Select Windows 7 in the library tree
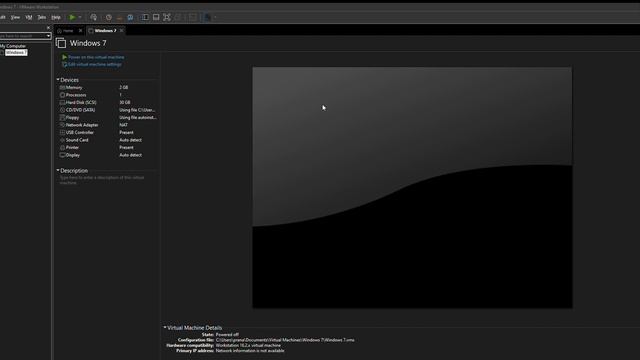This screenshot has width=640, height=360. click(x=16, y=53)
